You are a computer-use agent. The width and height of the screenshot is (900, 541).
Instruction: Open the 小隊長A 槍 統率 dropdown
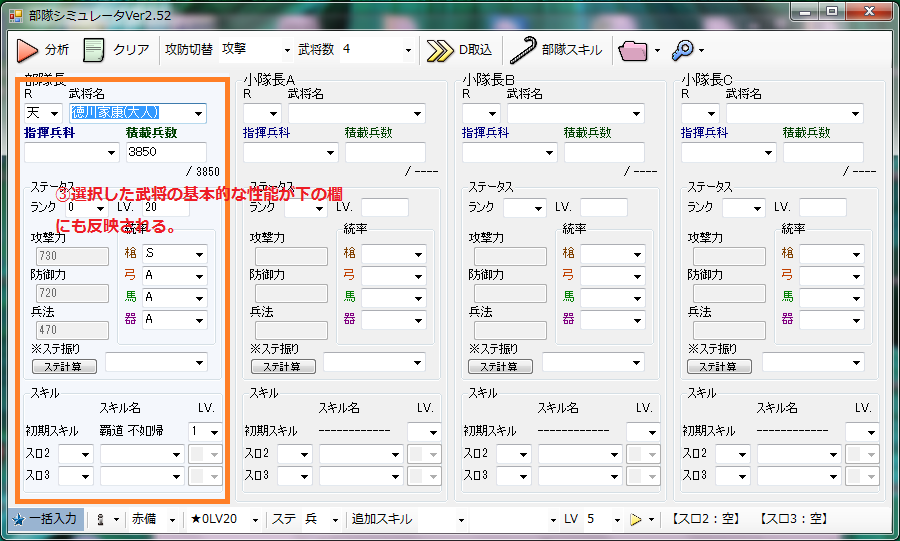(x=418, y=254)
